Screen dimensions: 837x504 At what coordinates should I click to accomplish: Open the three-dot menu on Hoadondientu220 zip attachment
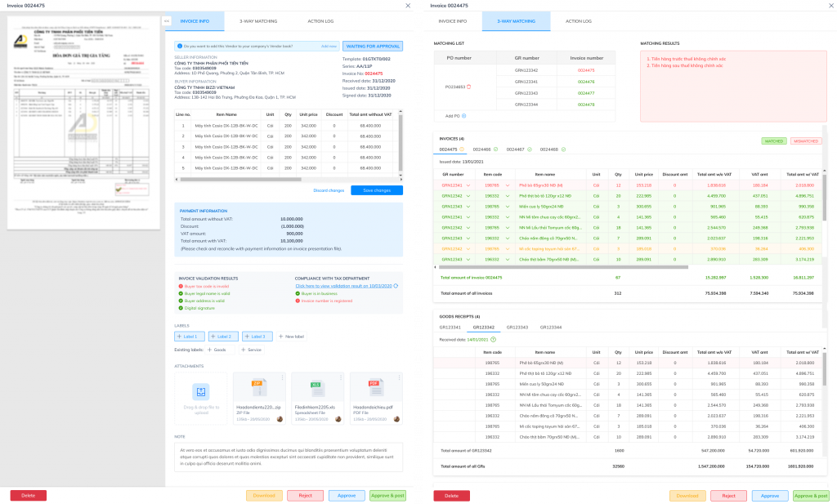coord(282,377)
